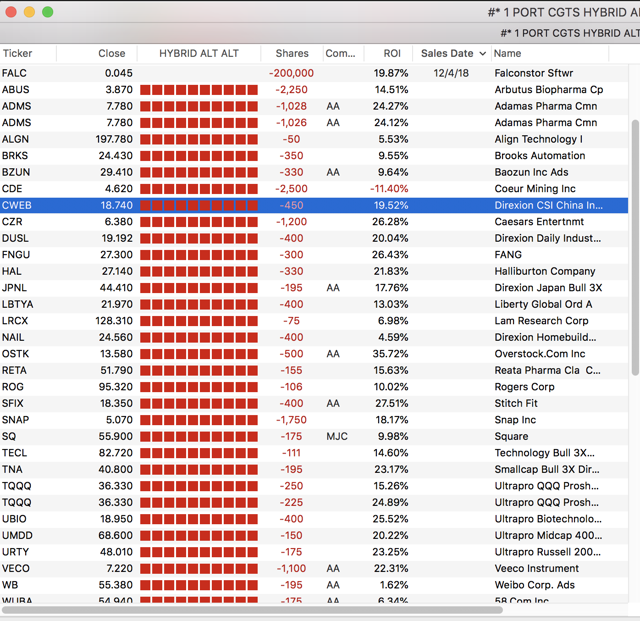Select the RETA ticker cell
Screen dimensions: 640x621
(x=14, y=370)
